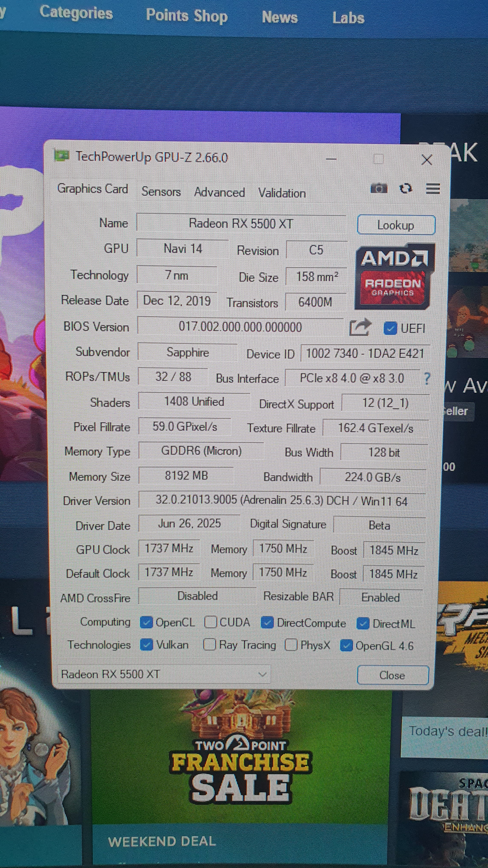
Task: Click the Subvendor value Sapphire
Action: 188,352
